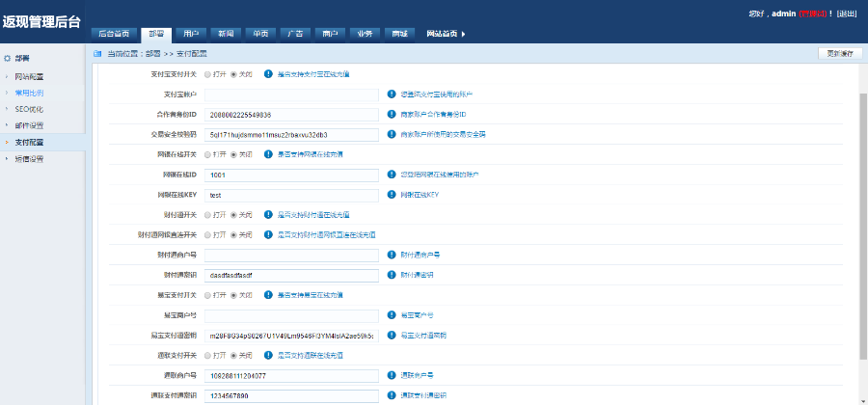Click the info icon in 财付通开关 row
The width and height of the screenshot is (868, 405).
pyautogui.click(x=268, y=214)
